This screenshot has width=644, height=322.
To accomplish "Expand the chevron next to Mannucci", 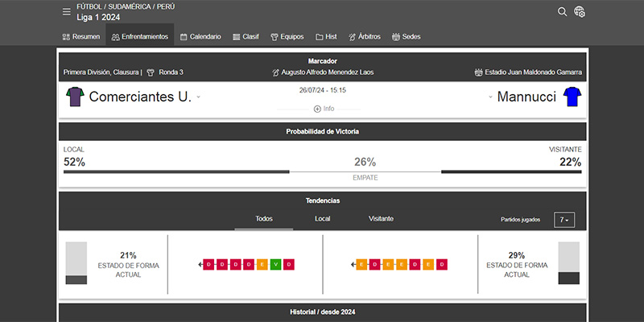I will tap(490, 97).
